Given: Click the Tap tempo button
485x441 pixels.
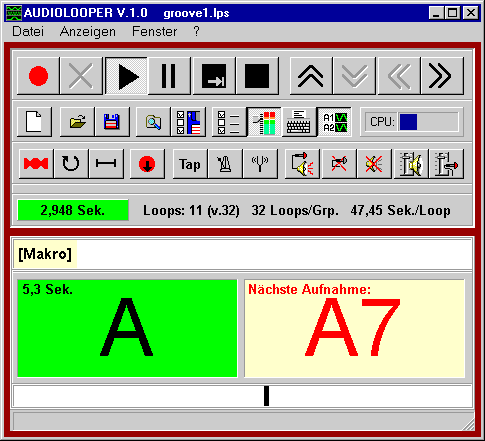Looking at the screenshot, I should coord(190,164).
